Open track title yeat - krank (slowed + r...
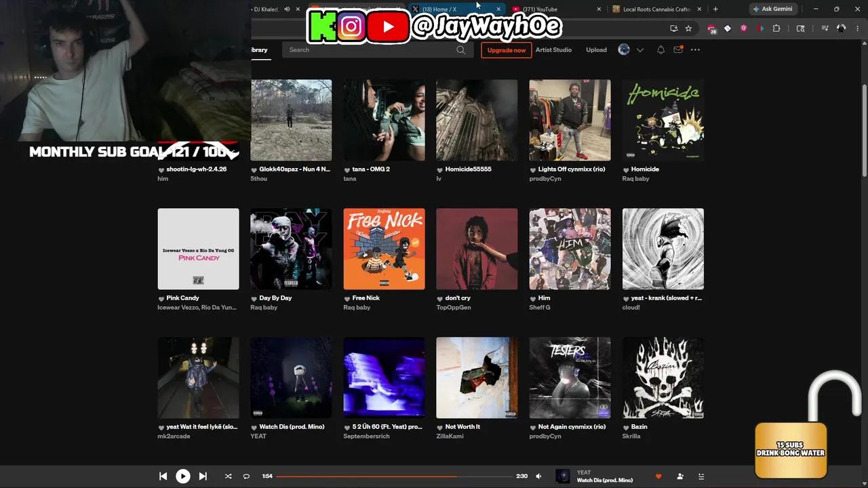Screen dimensions: 868x488 tap(667, 298)
